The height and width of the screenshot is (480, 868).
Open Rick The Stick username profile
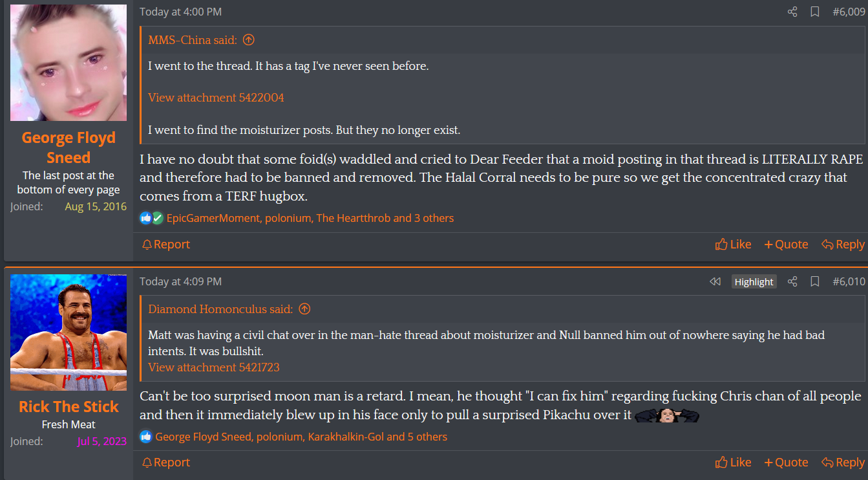point(69,406)
